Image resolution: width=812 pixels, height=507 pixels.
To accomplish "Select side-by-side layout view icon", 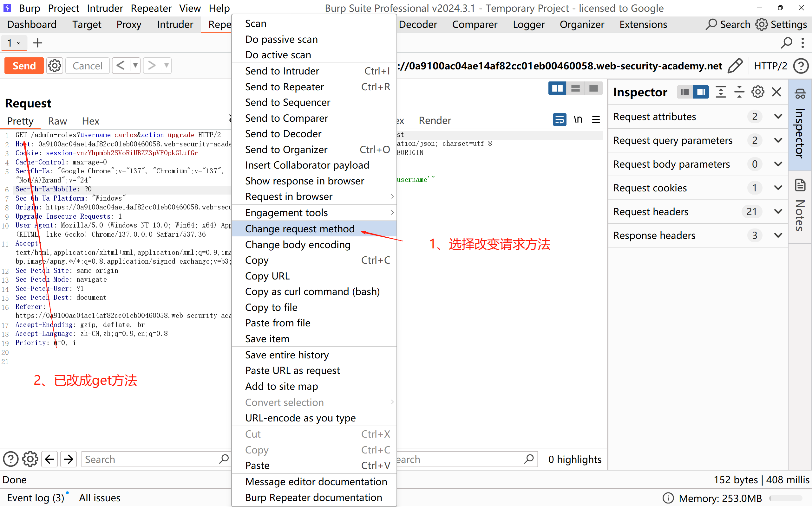I will (x=557, y=88).
